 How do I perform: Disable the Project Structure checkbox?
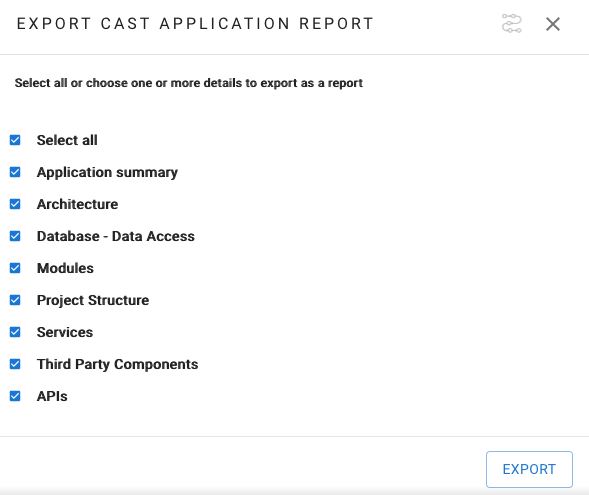(15, 300)
